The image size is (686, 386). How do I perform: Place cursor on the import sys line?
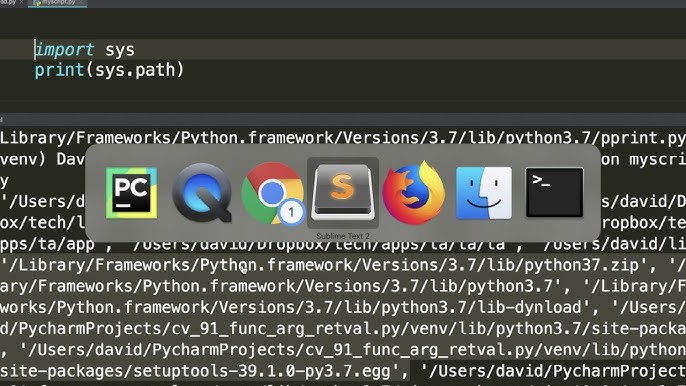point(343,49)
